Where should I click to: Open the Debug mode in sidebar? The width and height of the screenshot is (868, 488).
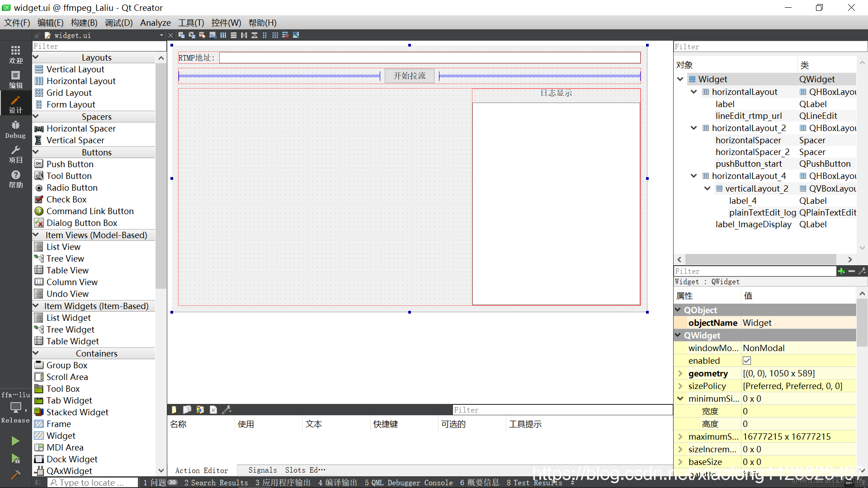pyautogui.click(x=15, y=129)
